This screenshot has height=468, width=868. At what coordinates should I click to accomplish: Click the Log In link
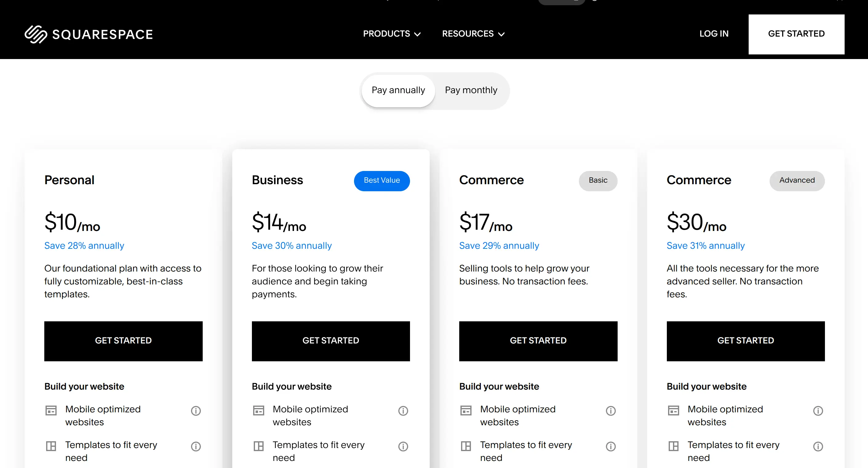(x=714, y=34)
